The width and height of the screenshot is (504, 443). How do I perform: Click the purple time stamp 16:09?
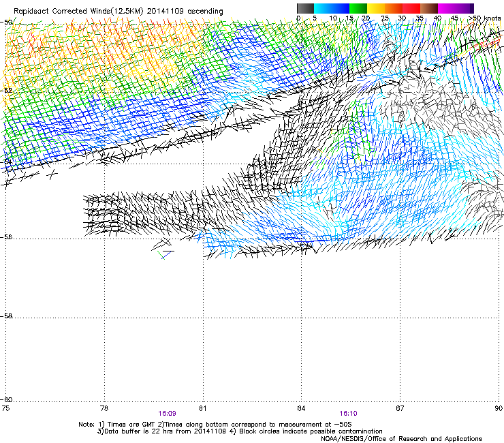[x=167, y=414]
